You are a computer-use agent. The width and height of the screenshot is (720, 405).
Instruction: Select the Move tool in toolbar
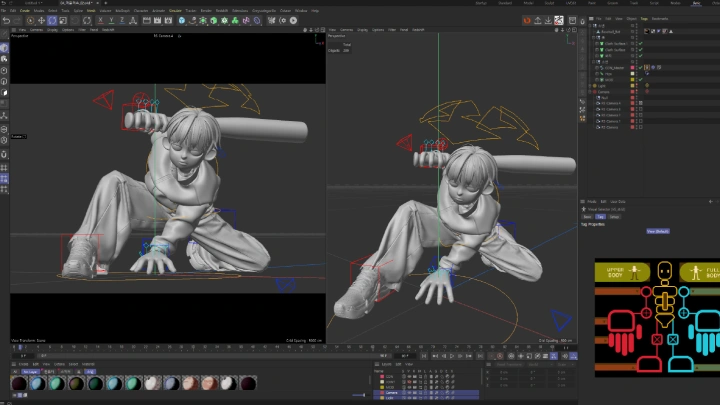pyautogui.click(x=41, y=20)
